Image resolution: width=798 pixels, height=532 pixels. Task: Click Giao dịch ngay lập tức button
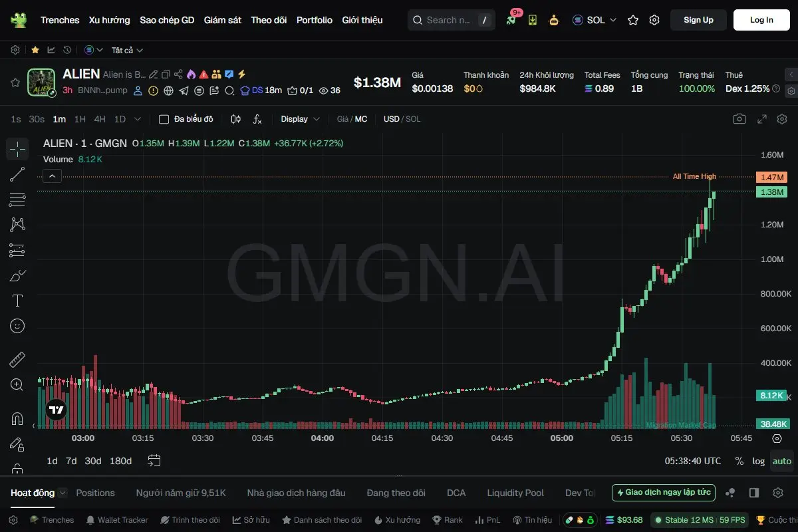coord(664,493)
